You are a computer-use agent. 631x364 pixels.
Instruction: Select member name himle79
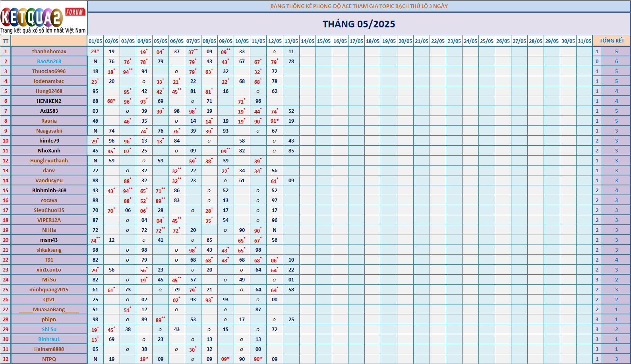click(49, 141)
